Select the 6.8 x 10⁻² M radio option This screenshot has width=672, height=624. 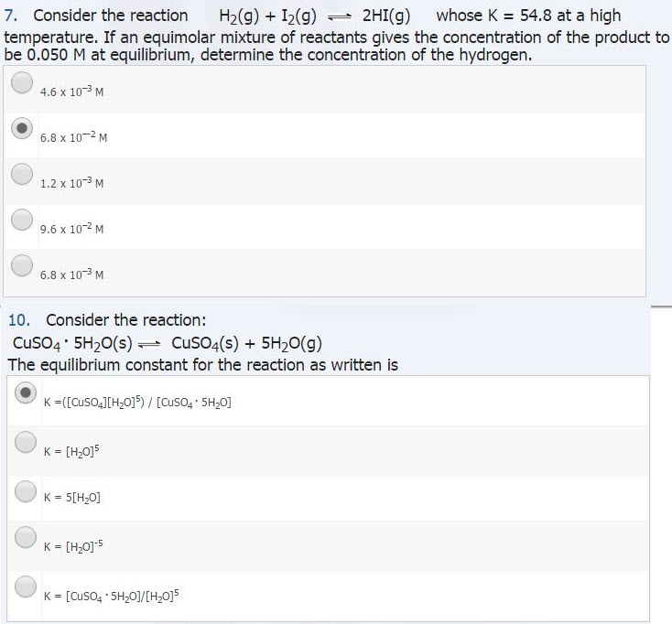pyautogui.click(x=22, y=128)
